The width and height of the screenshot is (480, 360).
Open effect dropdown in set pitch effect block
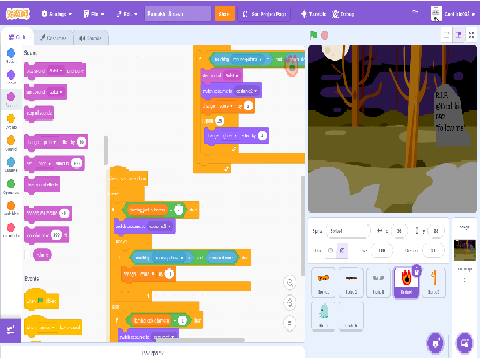[45, 163]
